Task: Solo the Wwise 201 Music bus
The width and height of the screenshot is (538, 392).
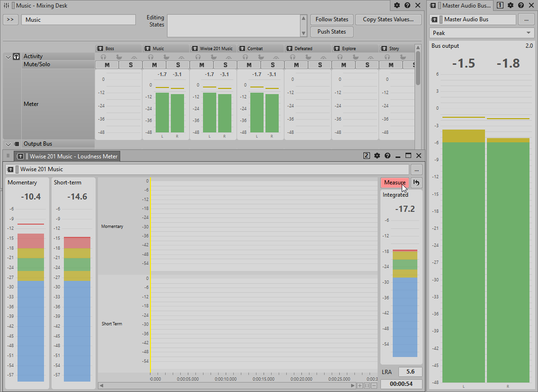Action: coord(225,65)
